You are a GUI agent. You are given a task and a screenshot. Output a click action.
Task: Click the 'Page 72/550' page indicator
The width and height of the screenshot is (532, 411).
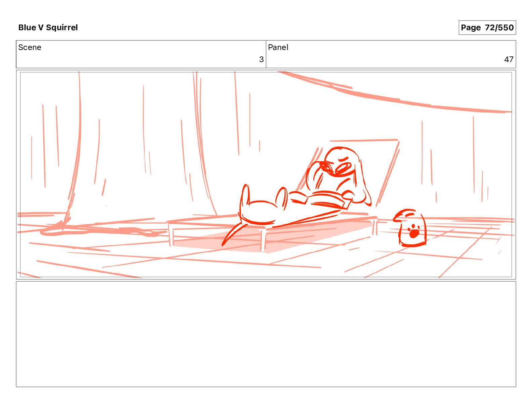pos(487,28)
